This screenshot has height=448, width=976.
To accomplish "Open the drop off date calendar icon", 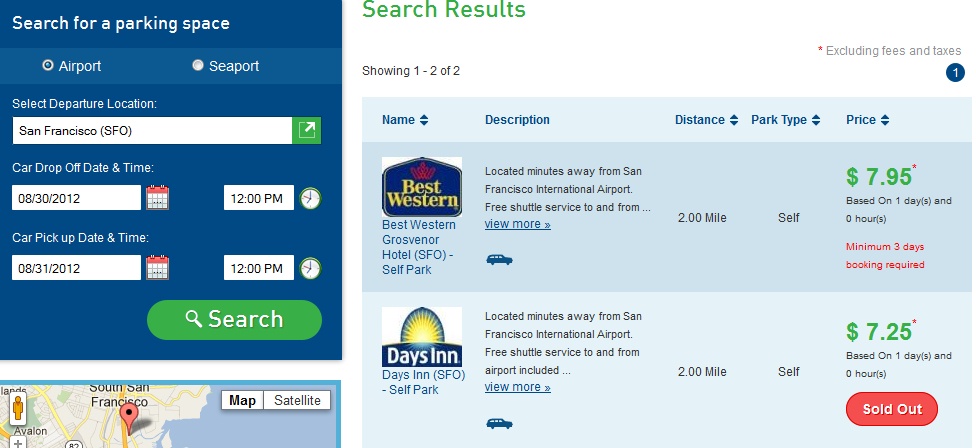I will [x=157, y=198].
